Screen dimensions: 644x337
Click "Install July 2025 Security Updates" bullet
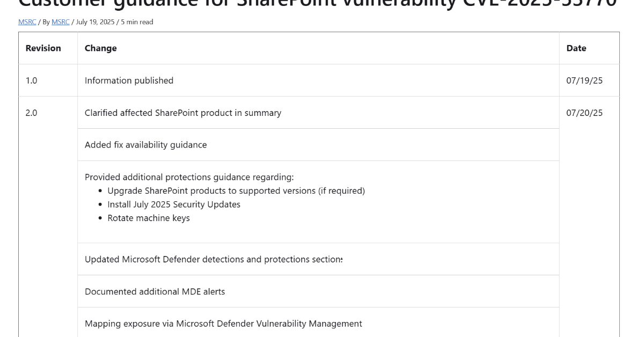174,204
